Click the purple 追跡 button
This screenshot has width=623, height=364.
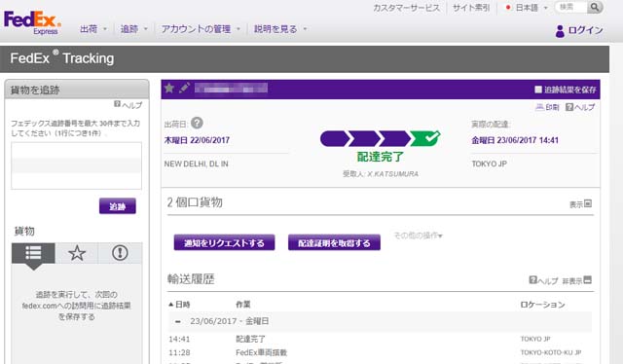(118, 205)
